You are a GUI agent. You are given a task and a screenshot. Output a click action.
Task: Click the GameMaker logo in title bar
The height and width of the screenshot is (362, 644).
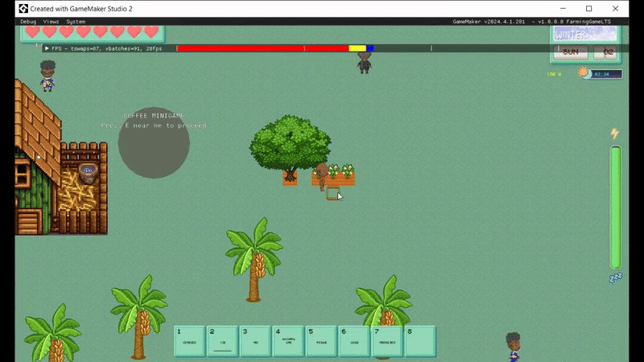(24, 7)
